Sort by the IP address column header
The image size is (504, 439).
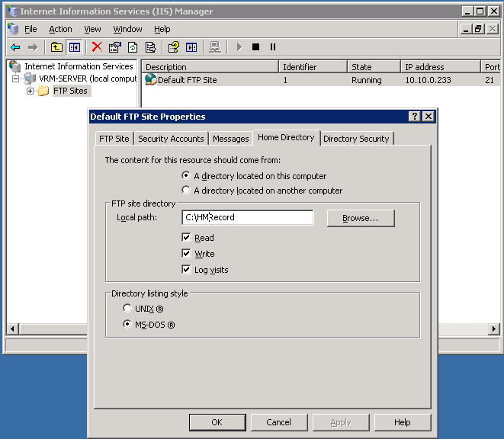pyautogui.click(x=441, y=67)
